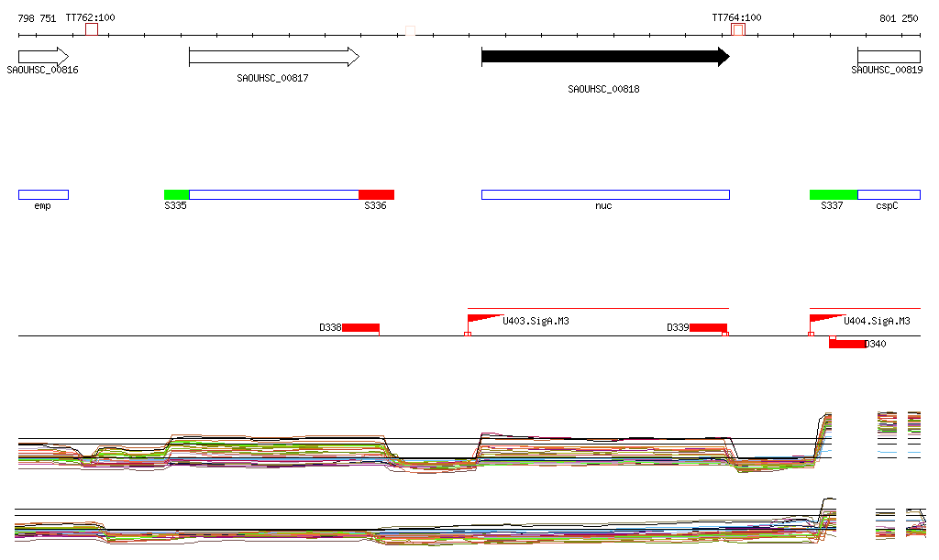
Task: Click the red D338 down-shift block
Action: pos(360,327)
